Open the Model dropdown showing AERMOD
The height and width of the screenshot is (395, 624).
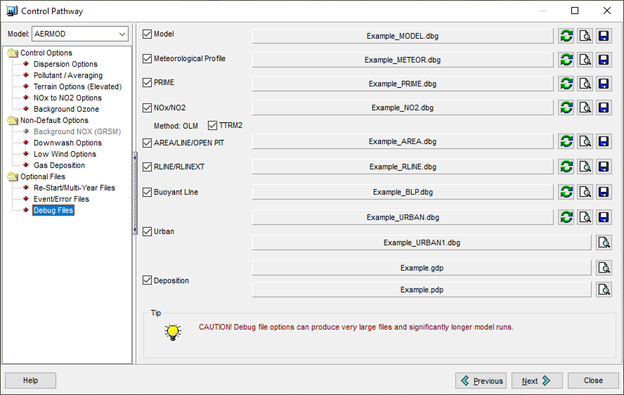pyautogui.click(x=80, y=34)
